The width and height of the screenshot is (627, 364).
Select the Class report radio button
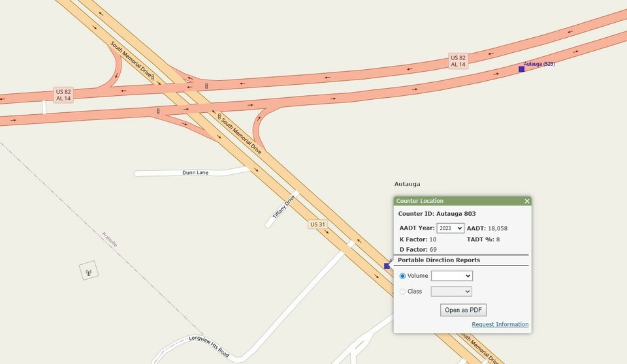click(402, 292)
